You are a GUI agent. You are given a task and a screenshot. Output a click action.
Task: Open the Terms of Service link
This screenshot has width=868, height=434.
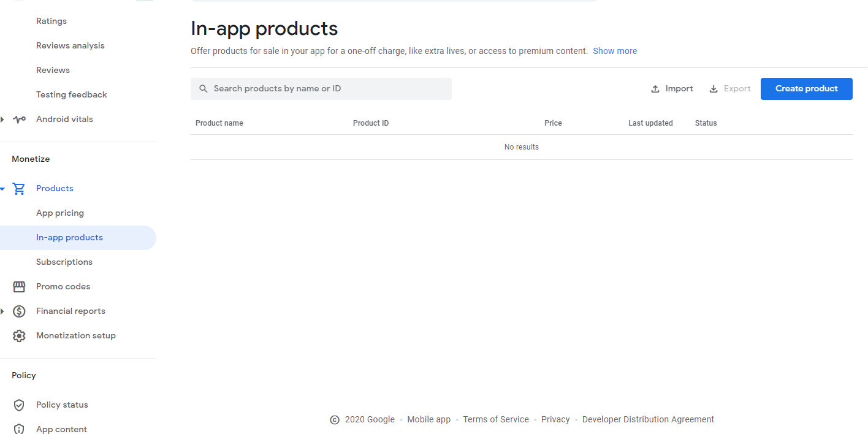tap(496, 420)
